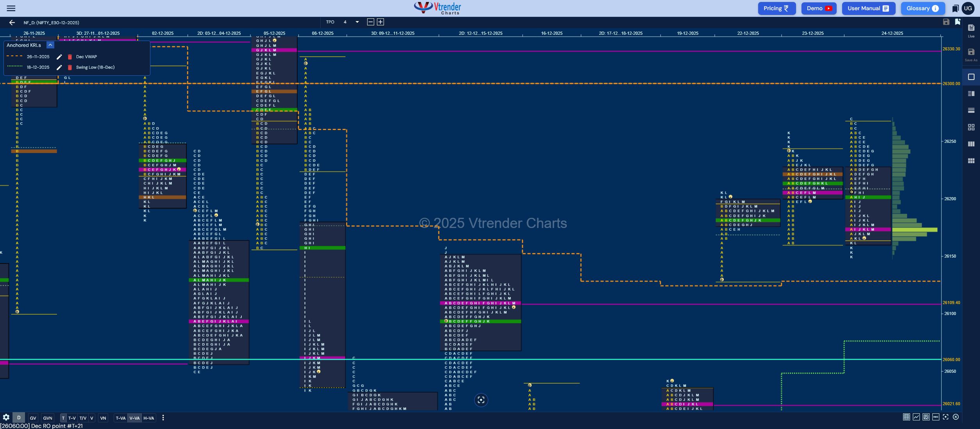Image resolution: width=980 pixels, height=429 pixels.
Task: Toggle chart gridlines icon in bottom toolbar
Action: (907, 417)
